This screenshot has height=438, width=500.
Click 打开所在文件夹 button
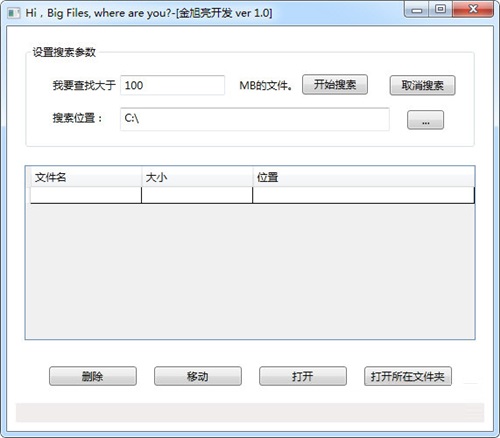(408, 376)
